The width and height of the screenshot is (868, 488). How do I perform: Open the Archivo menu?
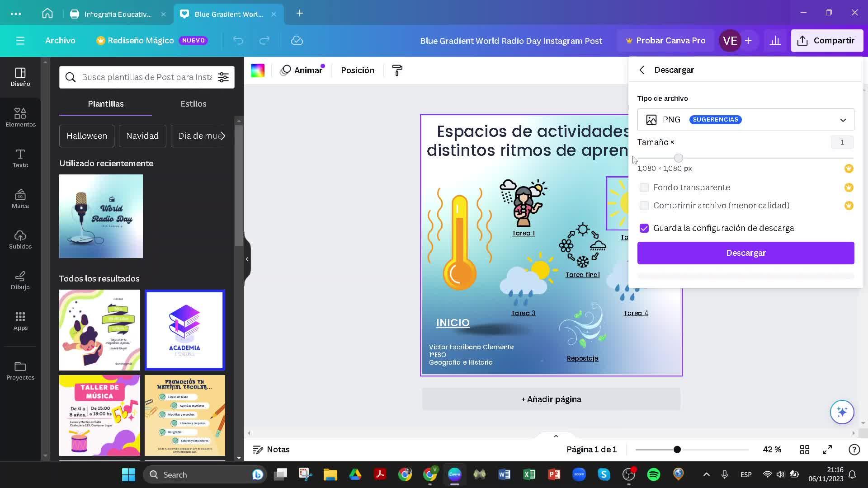click(x=60, y=41)
